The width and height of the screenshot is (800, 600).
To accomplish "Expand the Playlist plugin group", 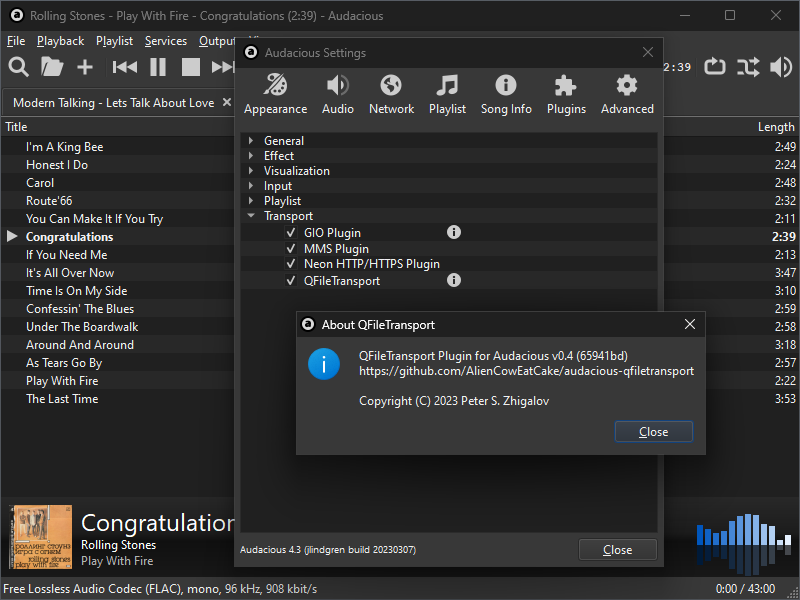I will (251, 201).
